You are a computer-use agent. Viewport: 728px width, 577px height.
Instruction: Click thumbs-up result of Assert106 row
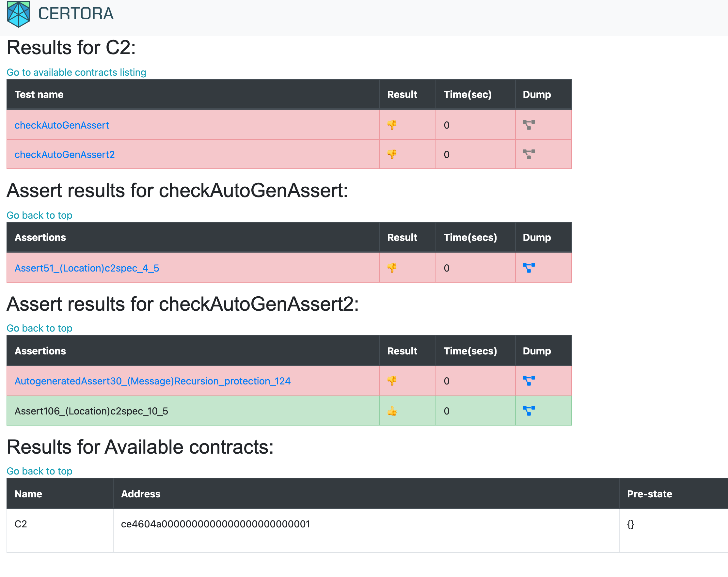tap(392, 411)
